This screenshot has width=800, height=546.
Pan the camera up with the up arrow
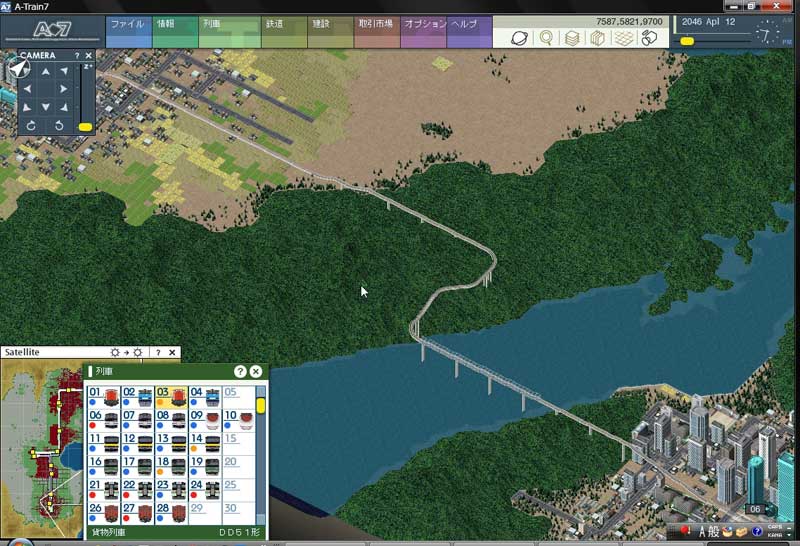point(45,72)
